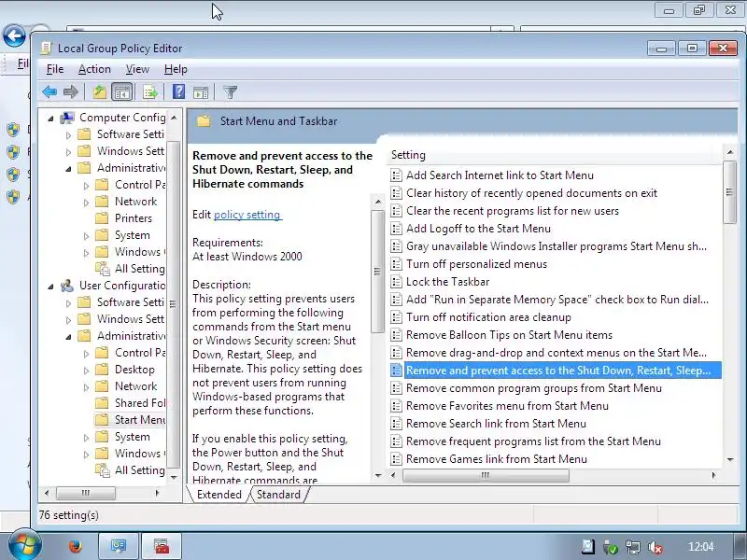747x560 pixels.
Task: Select Turn off notification area cleanup
Action: click(488, 317)
